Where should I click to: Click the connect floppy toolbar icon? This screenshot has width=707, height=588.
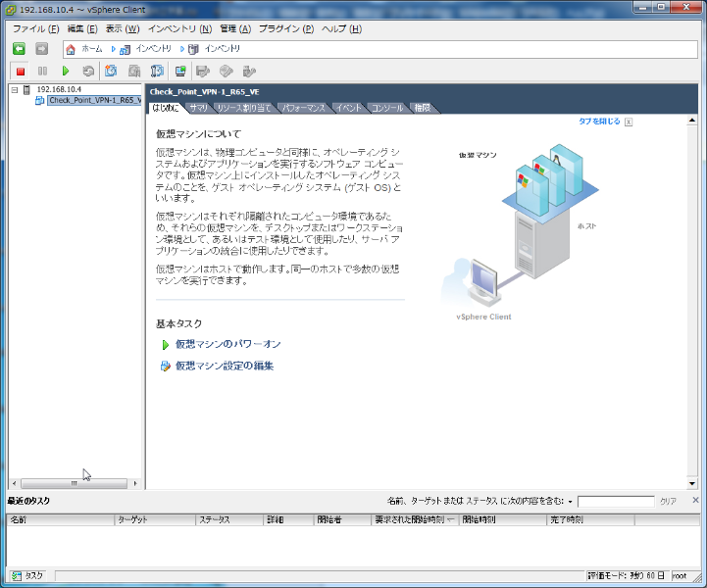point(203,72)
